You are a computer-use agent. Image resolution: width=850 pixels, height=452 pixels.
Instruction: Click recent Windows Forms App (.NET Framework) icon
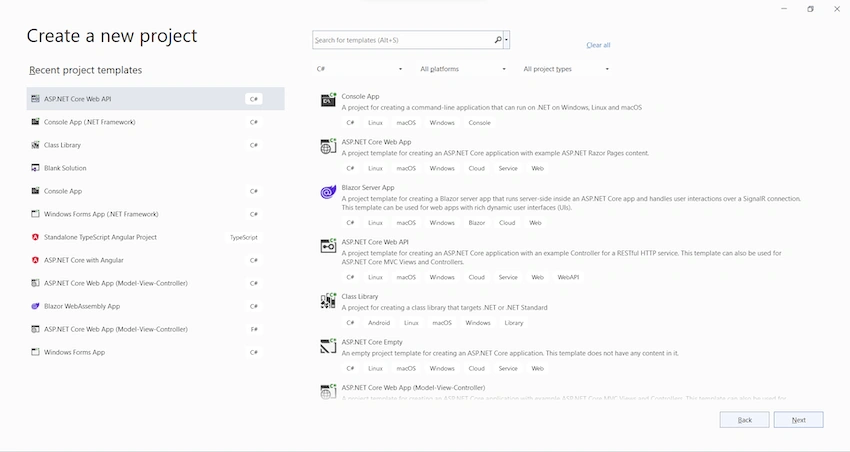point(35,214)
